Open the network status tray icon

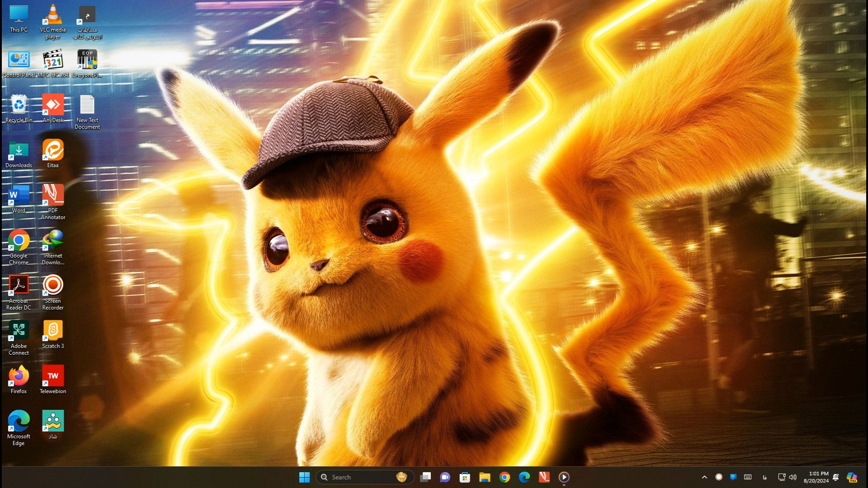[x=782, y=477]
